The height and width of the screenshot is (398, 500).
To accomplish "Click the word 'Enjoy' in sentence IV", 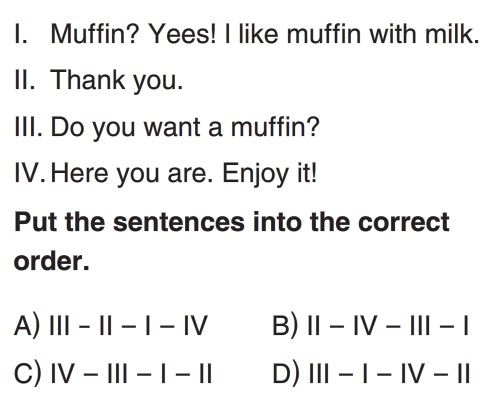I will click(255, 174).
